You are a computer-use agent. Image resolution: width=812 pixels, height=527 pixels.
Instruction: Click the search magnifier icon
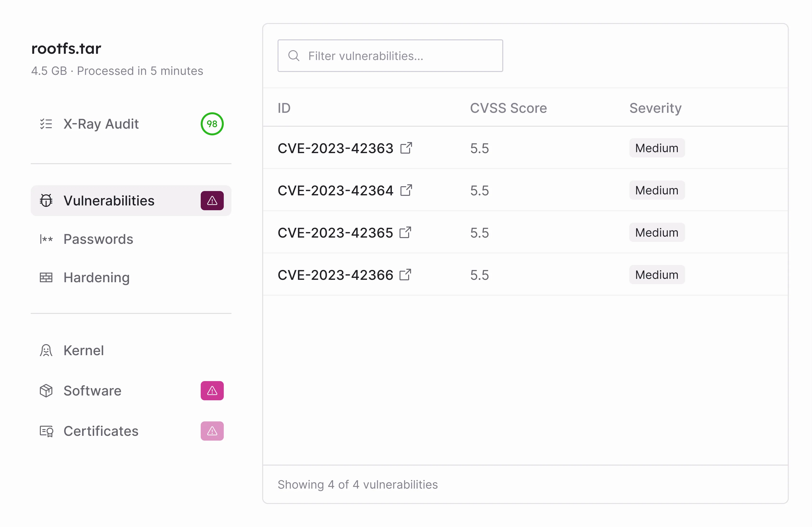[x=293, y=56]
